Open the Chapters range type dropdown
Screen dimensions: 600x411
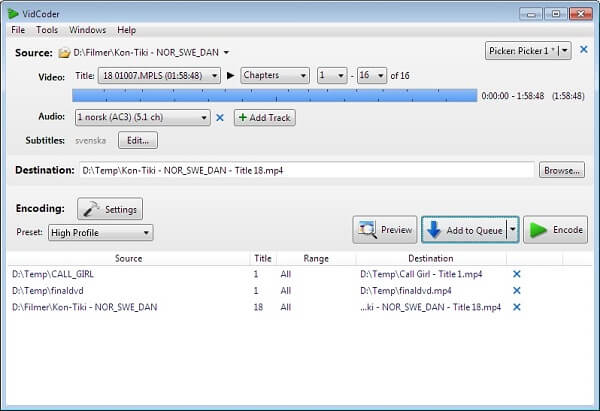tap(275, 75)
